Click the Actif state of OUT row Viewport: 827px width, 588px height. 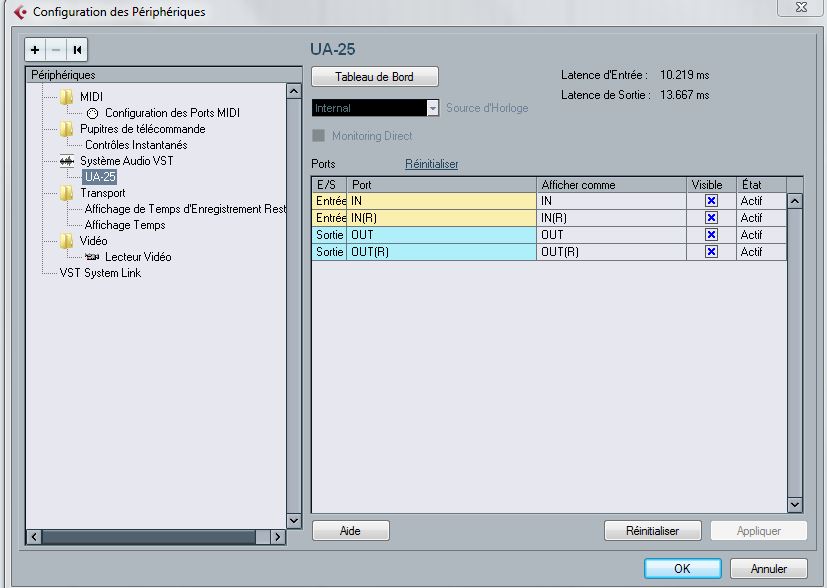[x=761, y=235]
